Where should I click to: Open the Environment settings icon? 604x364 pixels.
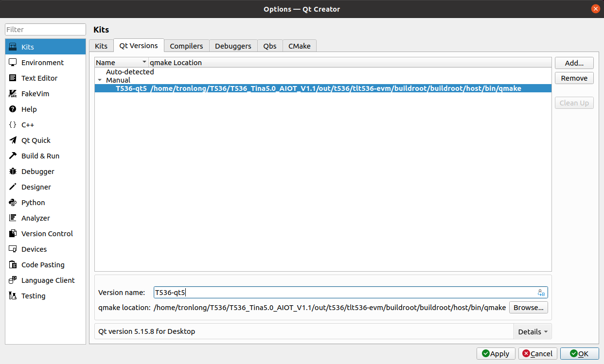[x=13, y=63]
